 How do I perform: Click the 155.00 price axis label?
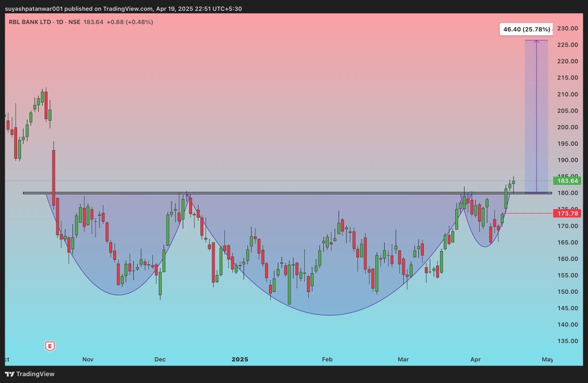[x=567, y=275]
